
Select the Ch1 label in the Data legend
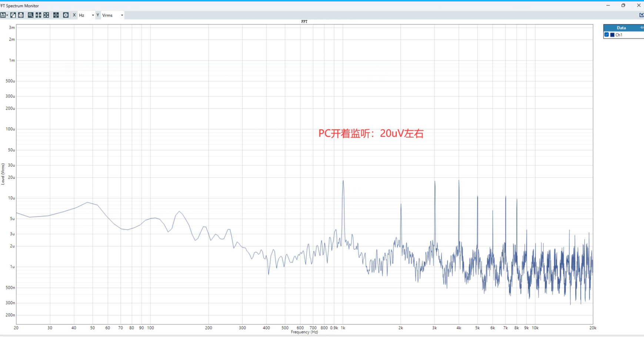coord(619,35)
